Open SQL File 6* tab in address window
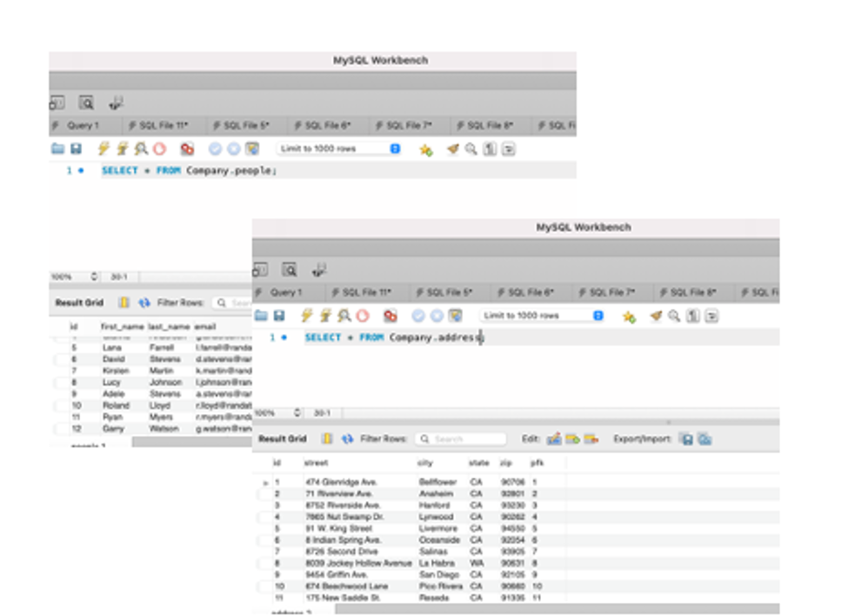 (526, 292)
